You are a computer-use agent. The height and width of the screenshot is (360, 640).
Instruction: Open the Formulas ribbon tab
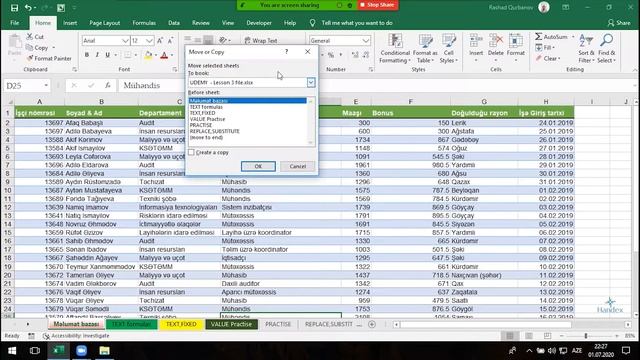pos(144,23)
